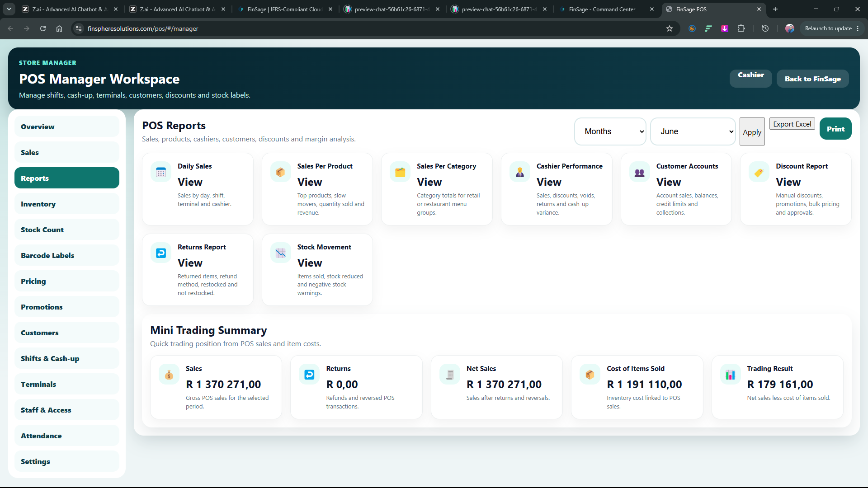Viewport: 868px width, 488px height.
Task: Click the Returns summary icon
Action: [309, 375]
